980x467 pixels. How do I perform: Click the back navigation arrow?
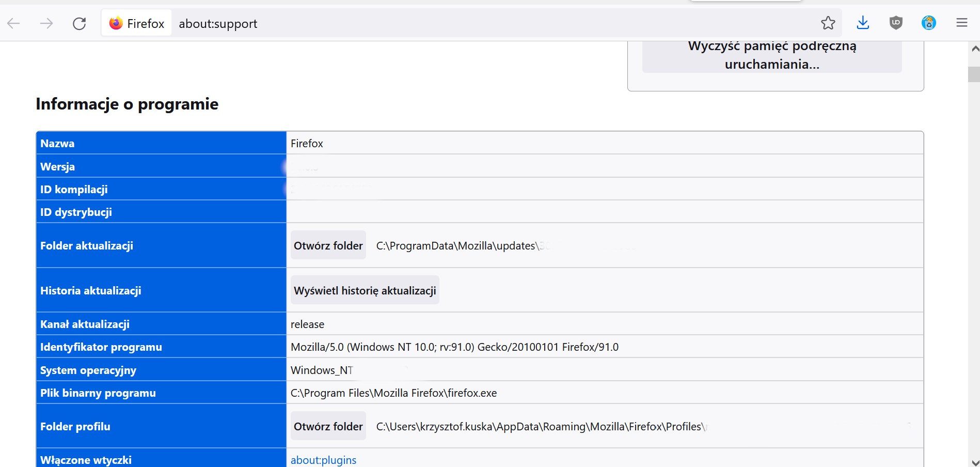pyautogui.click(x=13, y=23)
